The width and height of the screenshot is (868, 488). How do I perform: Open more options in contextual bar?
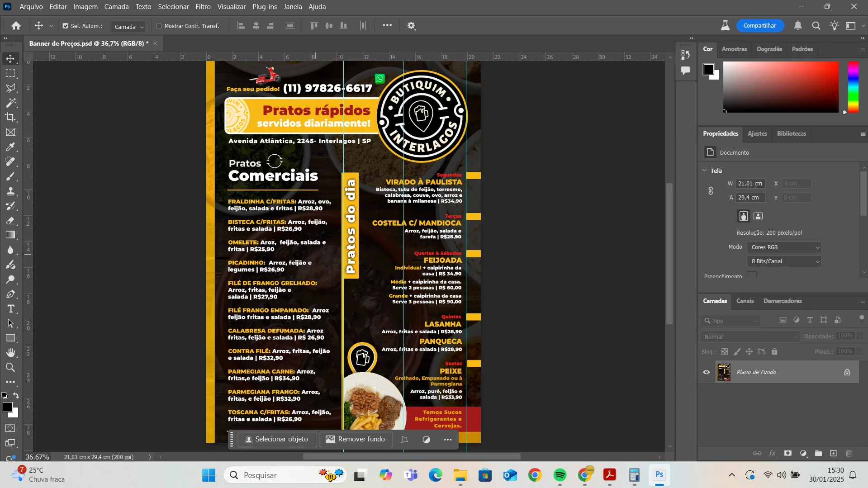(448, 440)
